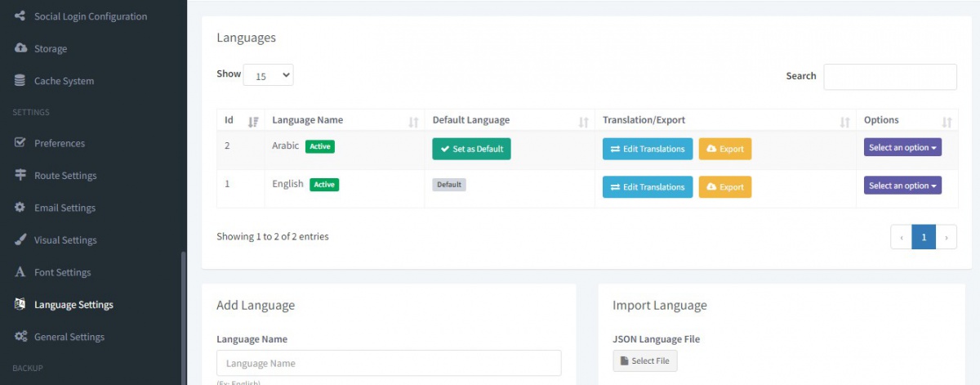
Task: Edit Translations for the English language
Action: click(x=648, y=187)
